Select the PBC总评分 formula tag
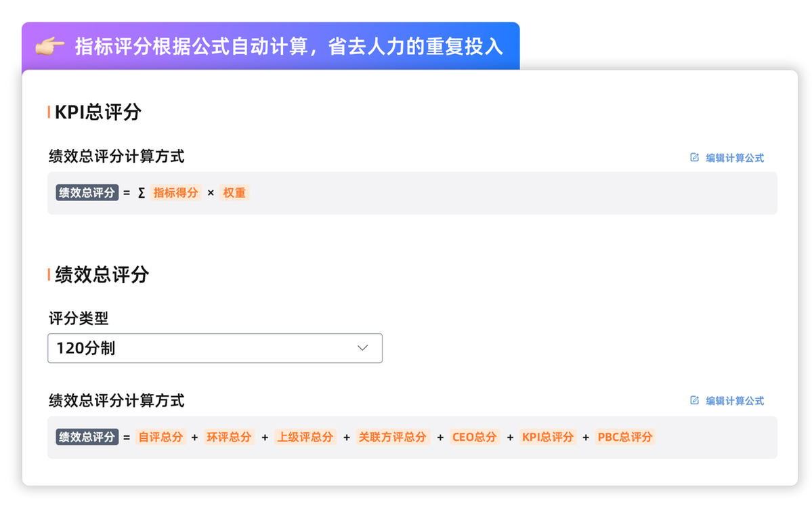 (625, 438)
